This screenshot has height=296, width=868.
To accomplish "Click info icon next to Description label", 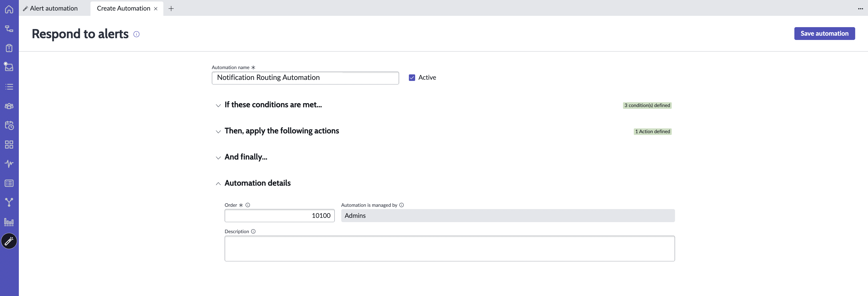I will pos(253,231).
